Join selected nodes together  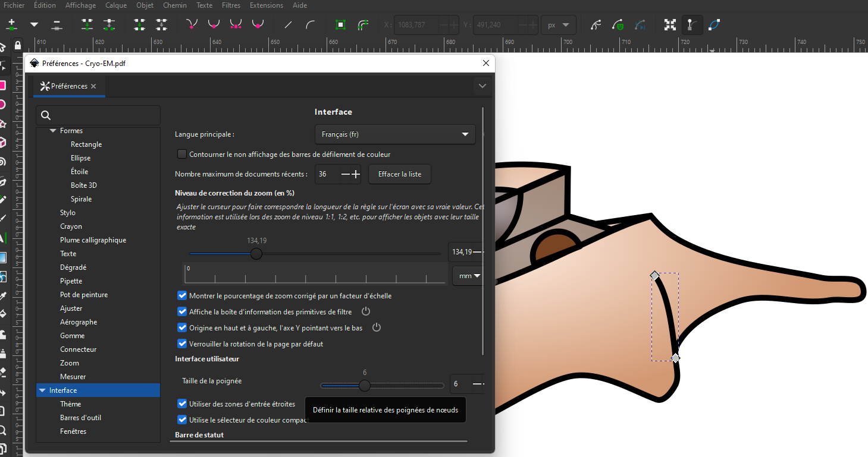click(x=87, y=24)
